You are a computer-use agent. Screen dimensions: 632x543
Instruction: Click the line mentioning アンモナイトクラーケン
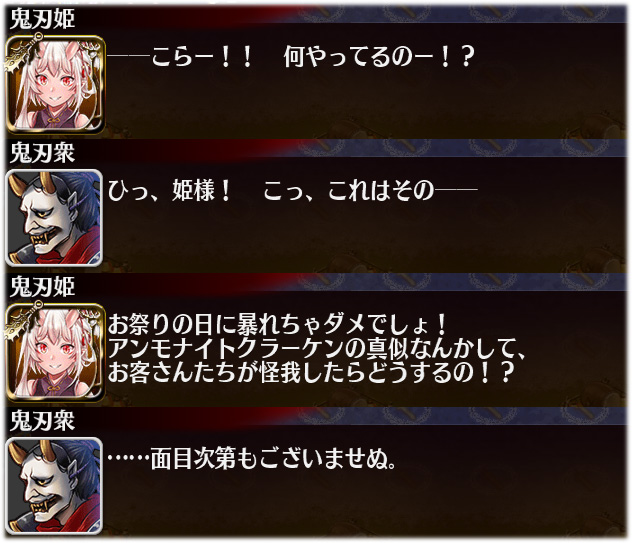(x=317, y=348)
